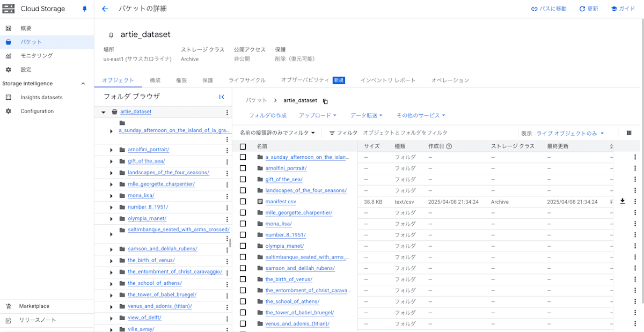Viewport: 644px width, 332px height.
Task: Click フォルダの作成
Action: 268,115
